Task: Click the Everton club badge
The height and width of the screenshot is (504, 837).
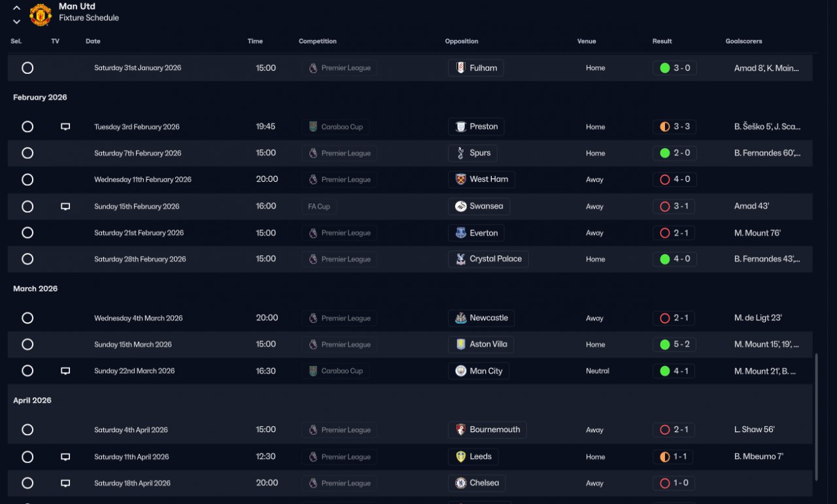Action: pos(460,233)
